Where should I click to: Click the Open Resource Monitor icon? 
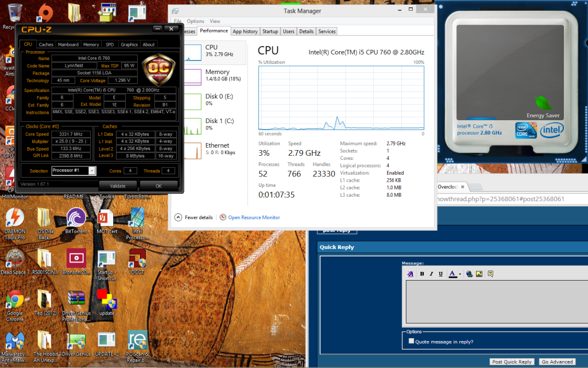223,217
